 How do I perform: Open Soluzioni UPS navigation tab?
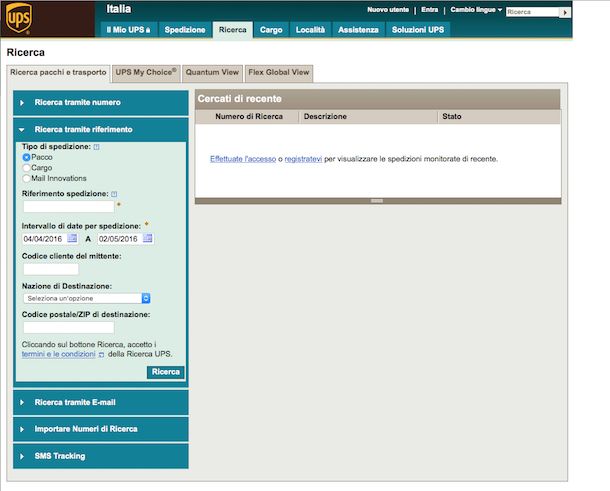(x=418, y=30)
